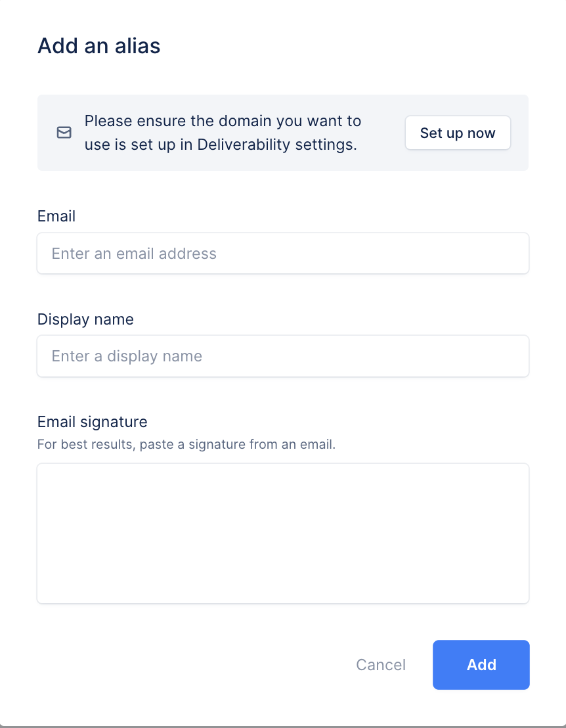Click the placeholder text 'Enter a display name'
The height and width of the screenshot is (728, 566).
click(127, 356)
